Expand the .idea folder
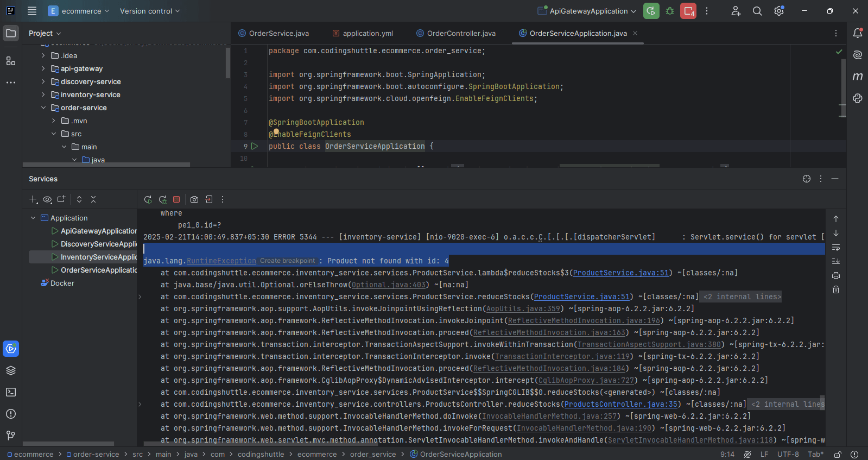 pyautogui.click(x=43, y=55)
